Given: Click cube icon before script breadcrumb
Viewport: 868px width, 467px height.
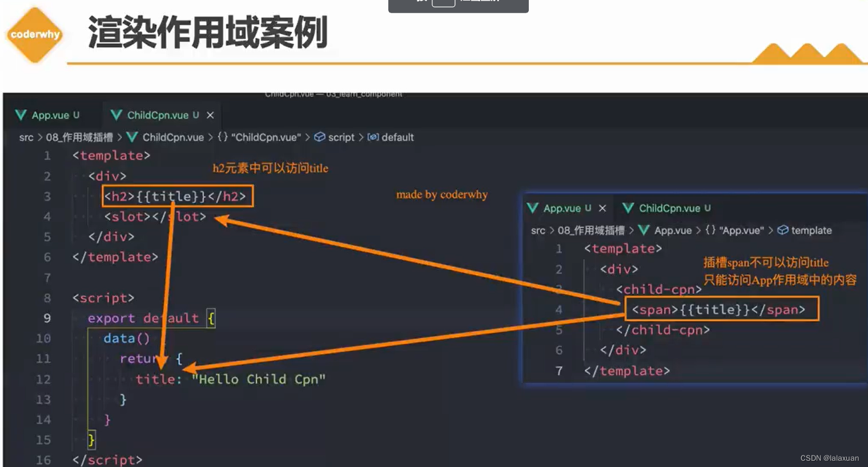Looking at the screenshot, I should [320, 137].
